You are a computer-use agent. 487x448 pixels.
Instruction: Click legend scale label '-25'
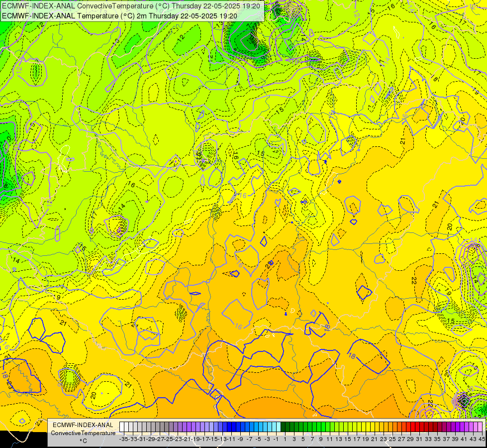click(x=169, y=440)
